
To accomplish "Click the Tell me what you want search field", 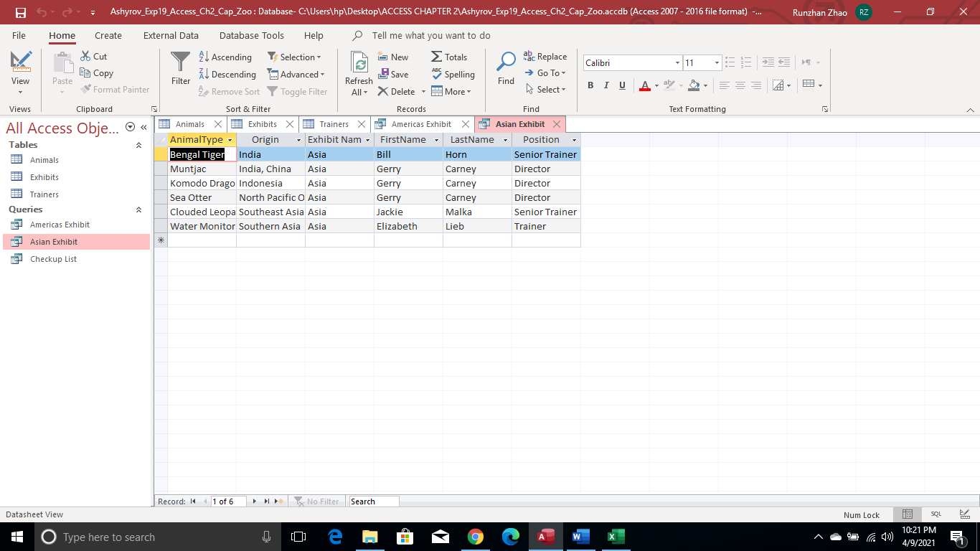I will tap(431, 35).
